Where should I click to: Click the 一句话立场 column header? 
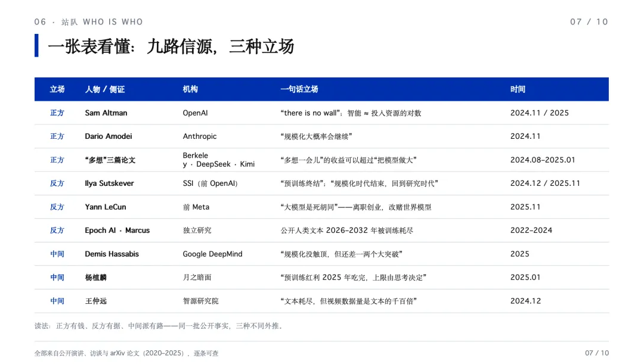(299, 89)
